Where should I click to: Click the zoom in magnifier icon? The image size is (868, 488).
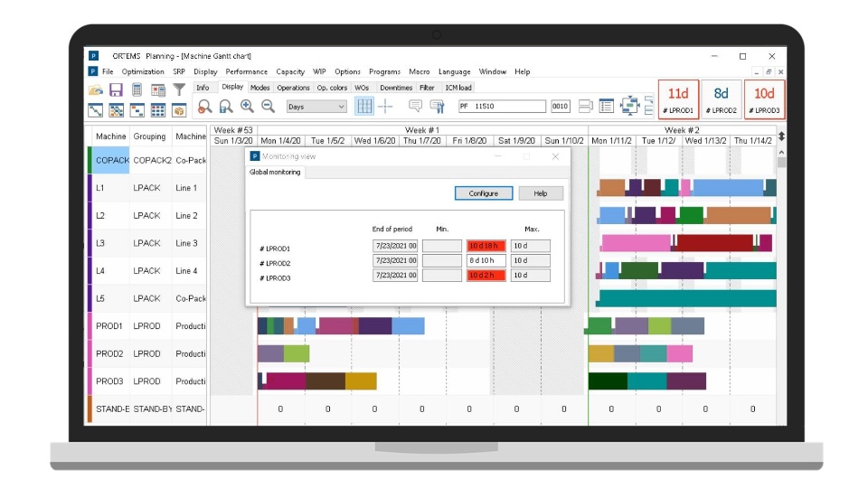click(247, 107)
